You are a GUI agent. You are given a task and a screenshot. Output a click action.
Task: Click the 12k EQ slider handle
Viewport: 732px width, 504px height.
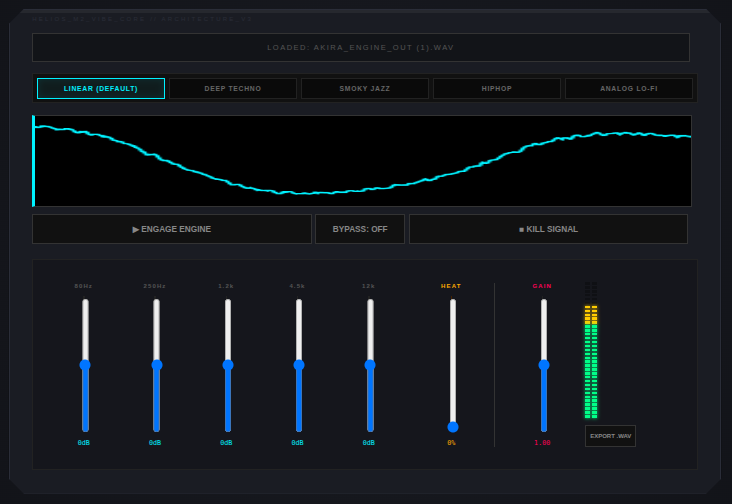370,365
